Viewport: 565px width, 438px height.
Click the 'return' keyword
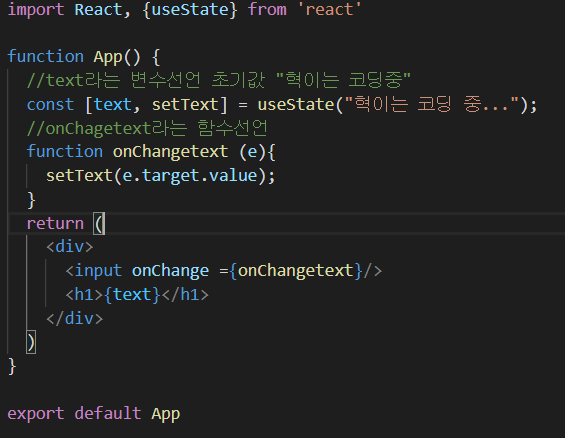[55, 224]
